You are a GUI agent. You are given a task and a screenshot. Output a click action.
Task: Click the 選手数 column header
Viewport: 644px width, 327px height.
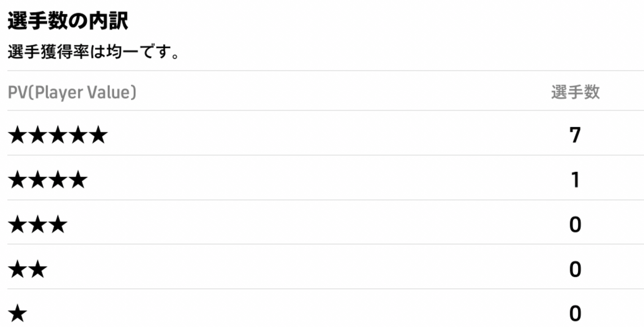(x=575, y=92)
